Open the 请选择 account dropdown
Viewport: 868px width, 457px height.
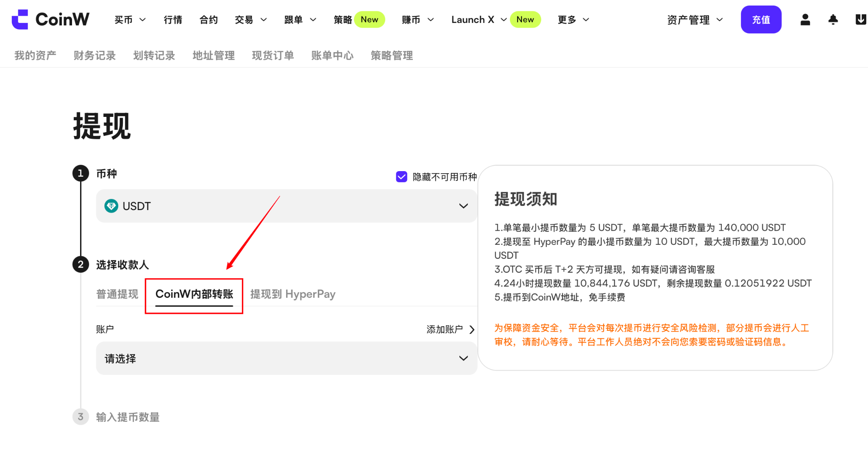click(x=287, y=358)
